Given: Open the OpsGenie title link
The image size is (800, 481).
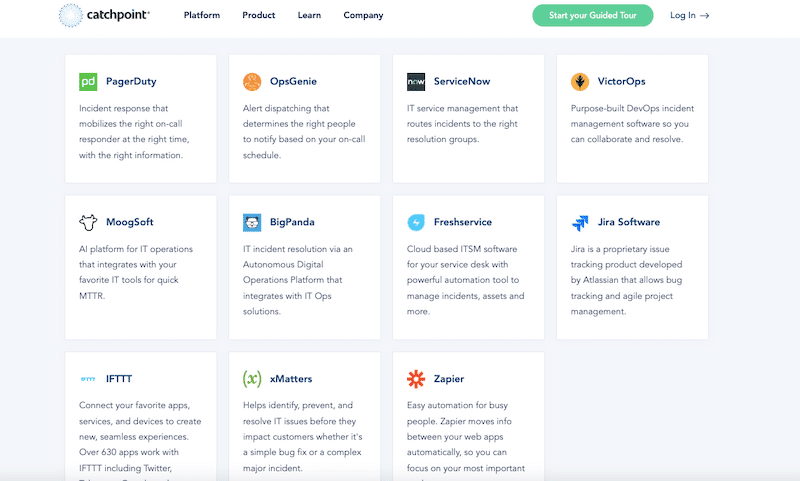Looking at the screenshot, I should tap(293, 82).
